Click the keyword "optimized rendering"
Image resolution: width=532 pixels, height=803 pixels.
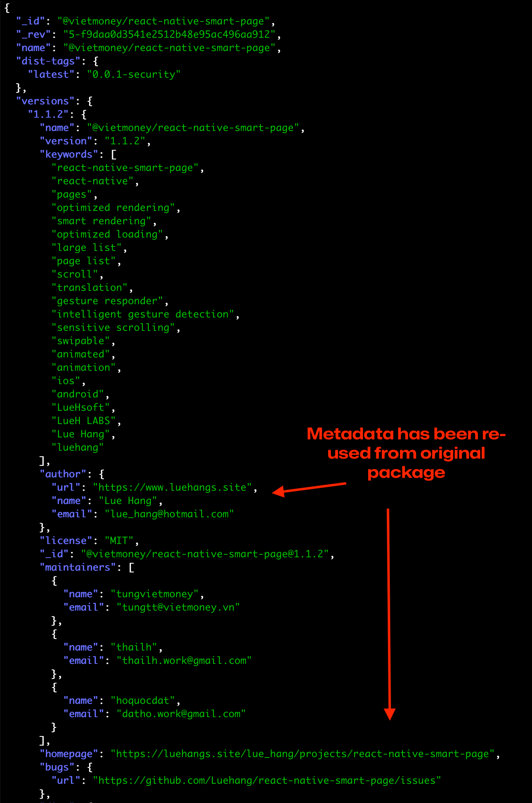[x=113, y=208]
